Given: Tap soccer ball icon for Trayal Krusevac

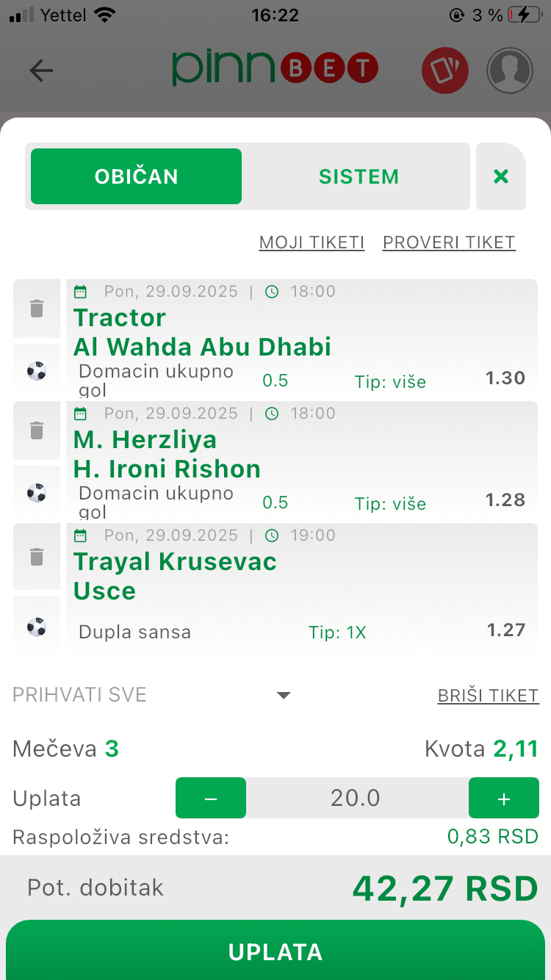Looking at the screenshot, I should click(x=37, y=627).
